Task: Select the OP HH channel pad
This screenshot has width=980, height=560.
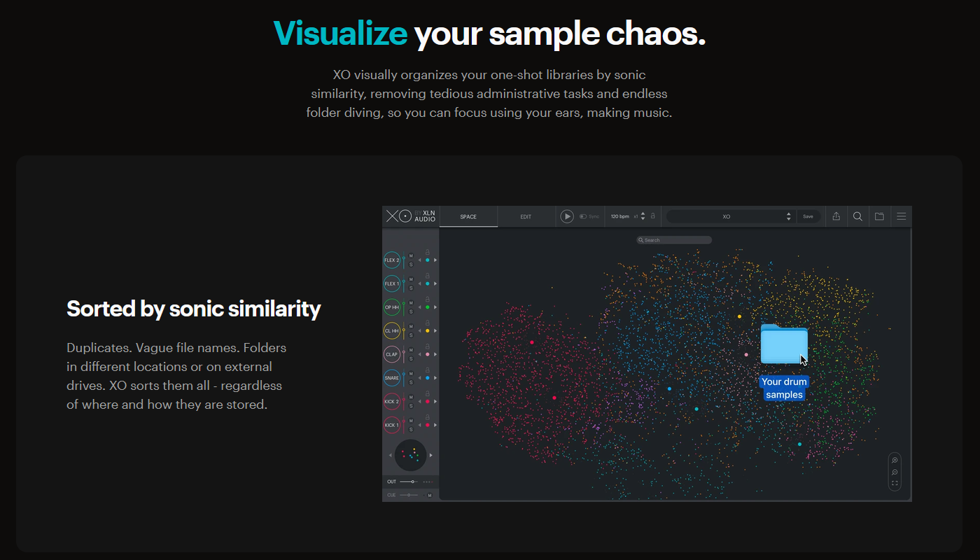Action: click(392, 307)
